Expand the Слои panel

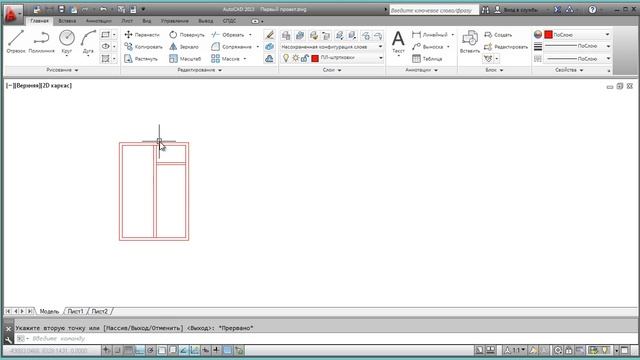pos(332,70)
